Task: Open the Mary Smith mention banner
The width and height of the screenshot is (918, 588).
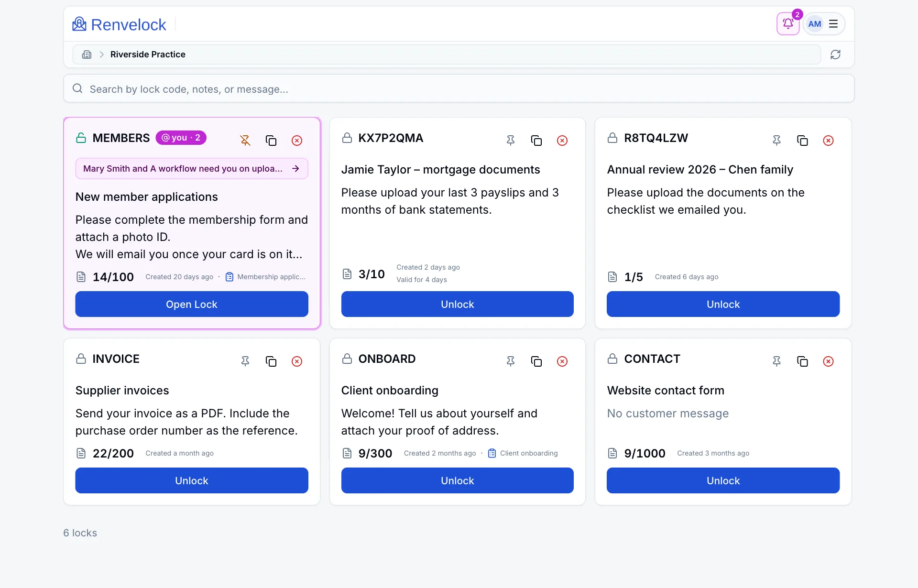Action: coord(192,169)
